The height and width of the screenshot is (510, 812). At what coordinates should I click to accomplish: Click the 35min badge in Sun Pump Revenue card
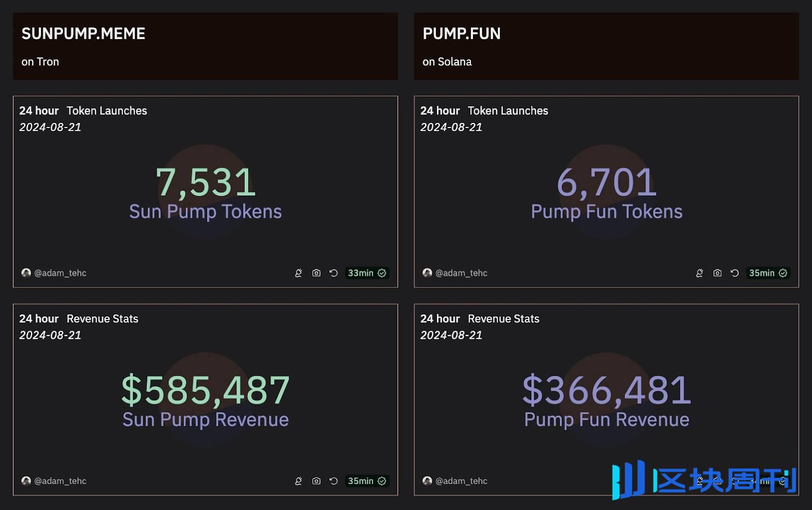(x=367, y=481)
